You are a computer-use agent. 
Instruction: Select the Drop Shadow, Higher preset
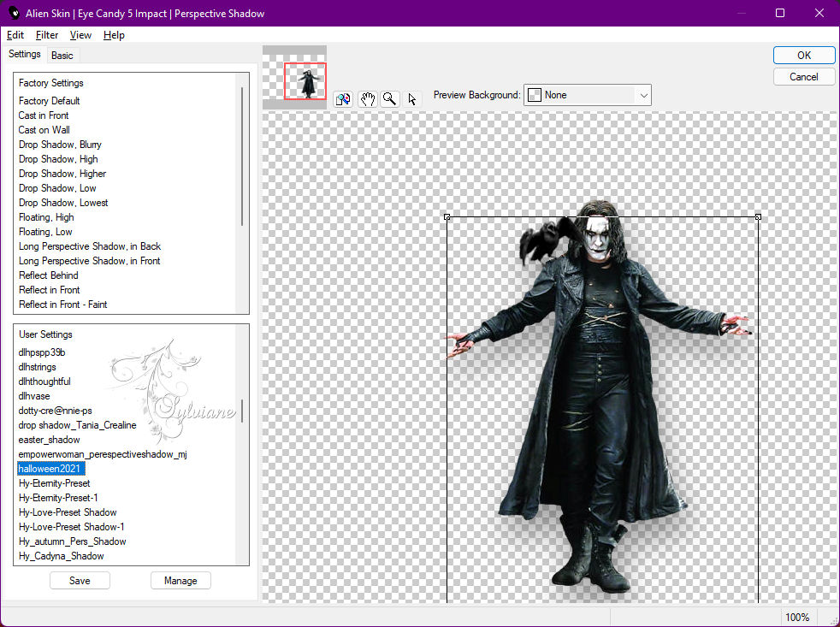pos(62,173)
